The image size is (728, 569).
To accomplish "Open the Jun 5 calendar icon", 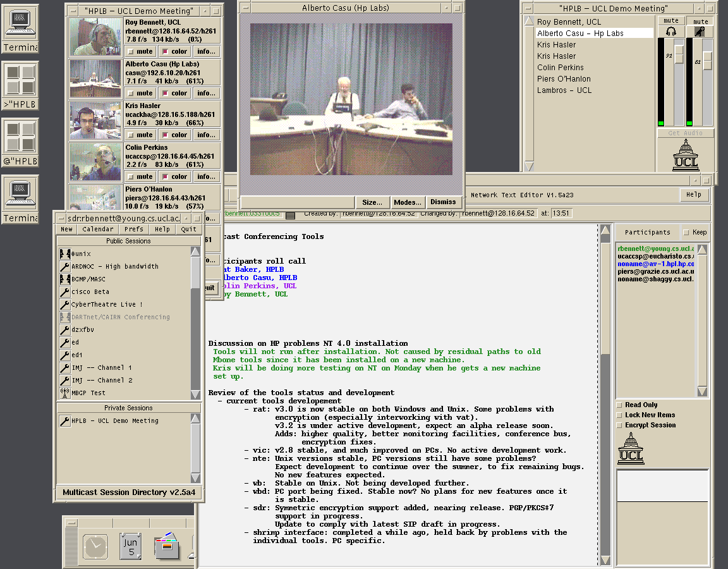I will point(130,546).
